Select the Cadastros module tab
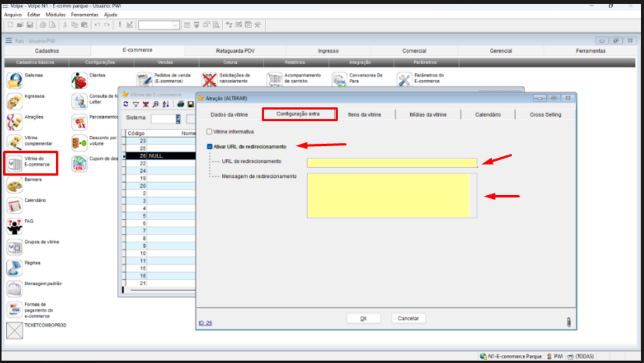 (47, 51)
